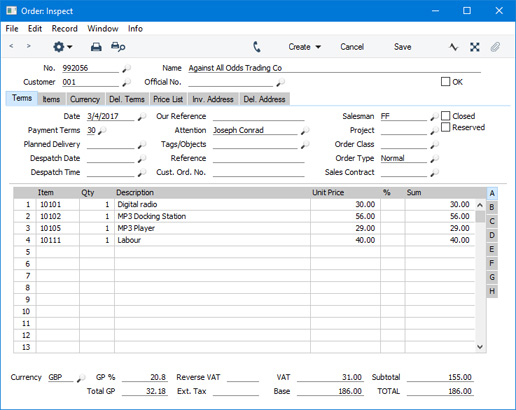
Task: Open the Record menu
Action: (65, 29)
